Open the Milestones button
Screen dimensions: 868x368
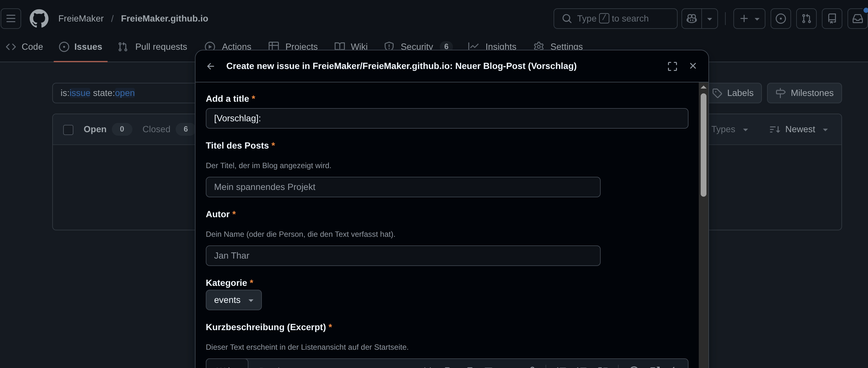point(804,93)
